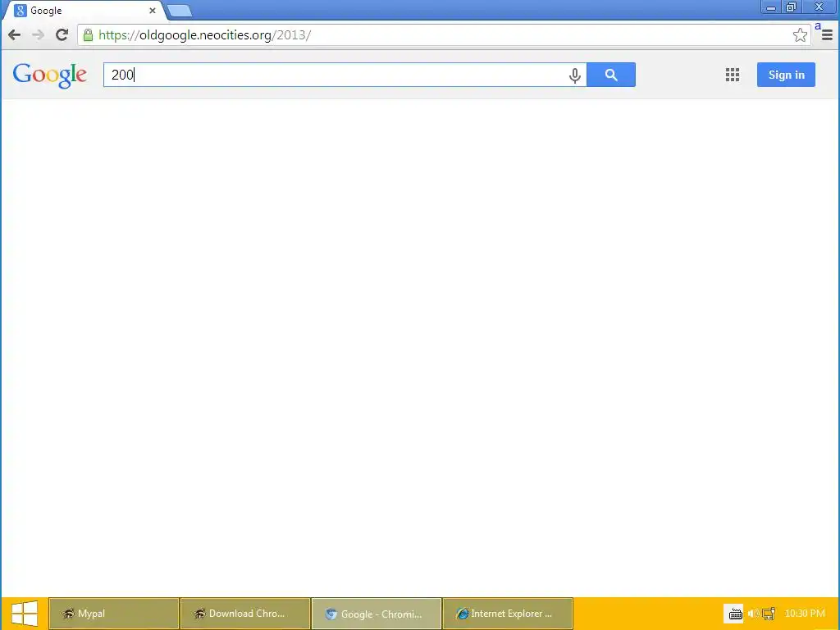Click the Google logo
Viewport: 840px width, 630px height.
tap(50, 75)
